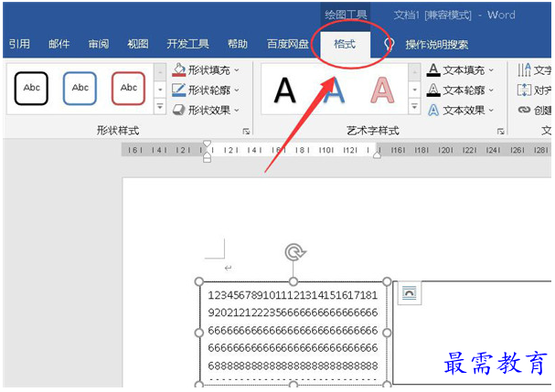The image size is (555, 392).
Task: Click the 形状轮廓 pen icon
Action: point(178,90)
